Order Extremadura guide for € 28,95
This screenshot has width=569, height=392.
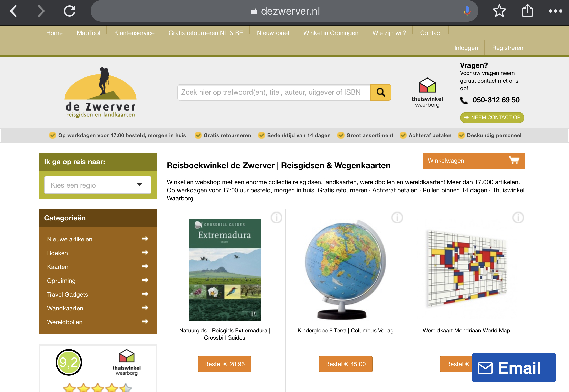[x=224, y=364]
